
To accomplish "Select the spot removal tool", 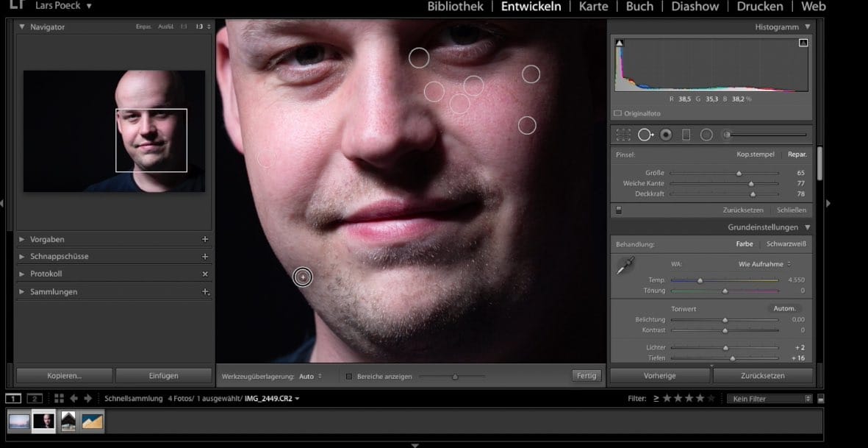I will click(x=645, y=135).
